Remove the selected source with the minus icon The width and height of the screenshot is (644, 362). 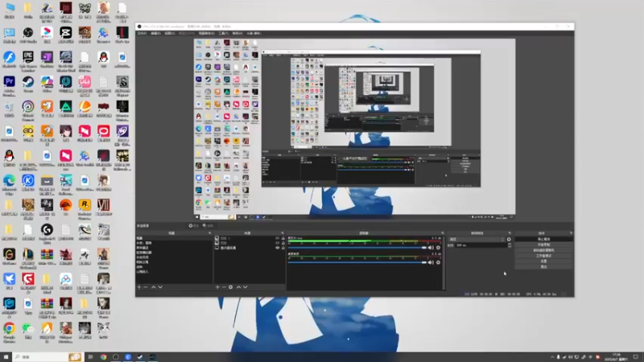coord(224,287)
